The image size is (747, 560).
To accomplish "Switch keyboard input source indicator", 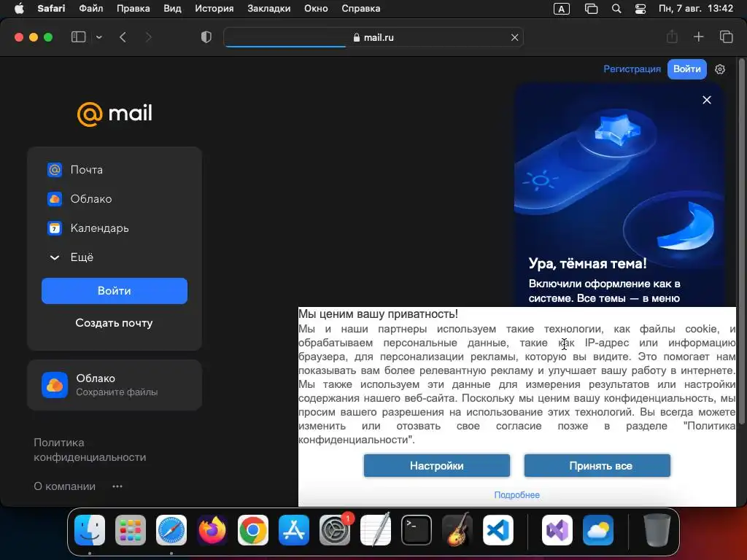I will (561, 9).
